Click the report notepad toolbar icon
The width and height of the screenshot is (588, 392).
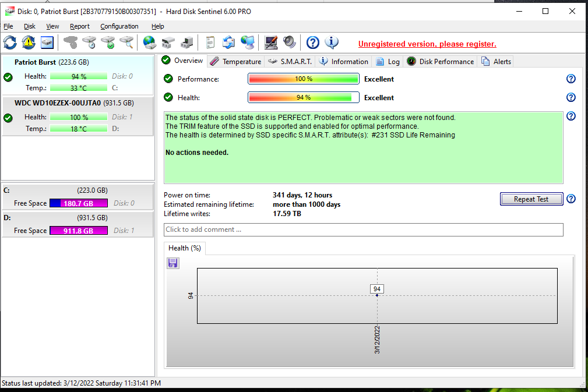210,43
